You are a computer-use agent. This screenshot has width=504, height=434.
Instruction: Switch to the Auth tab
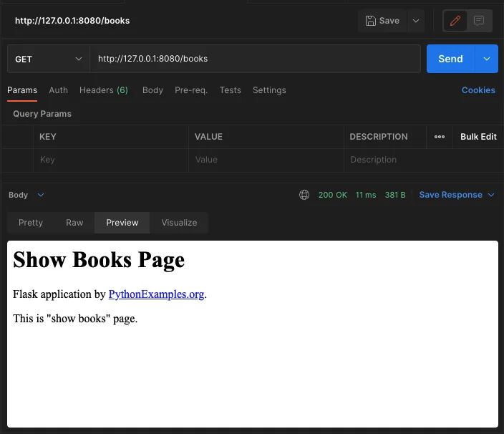click(58, 90)
